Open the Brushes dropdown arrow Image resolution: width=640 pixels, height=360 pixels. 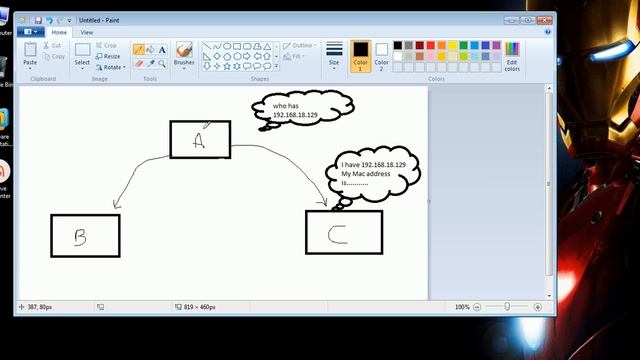click(184, 68)
